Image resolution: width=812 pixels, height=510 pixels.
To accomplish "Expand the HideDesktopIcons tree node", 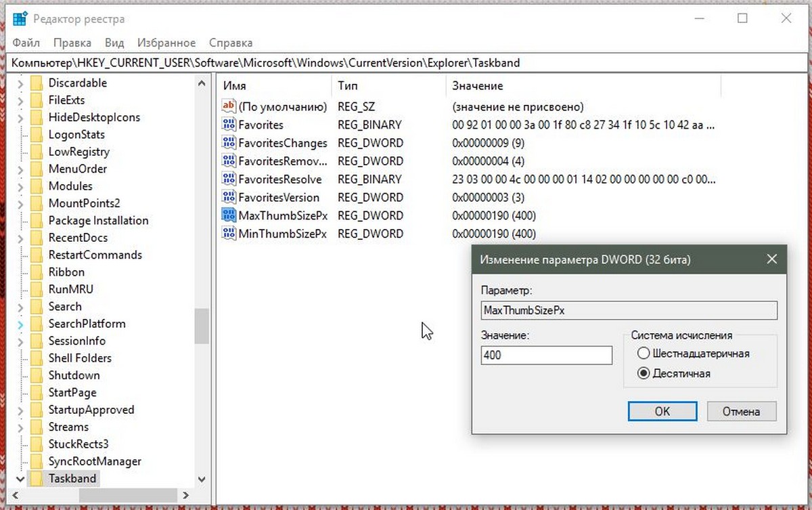I will click(20, 117).
